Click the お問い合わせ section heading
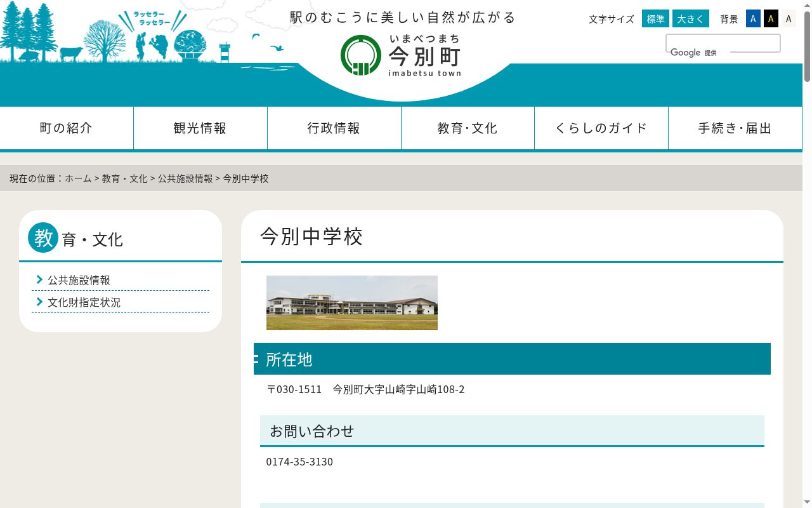Image resolution: width=812 pixels, height=508 pixels. click(512, 431)
